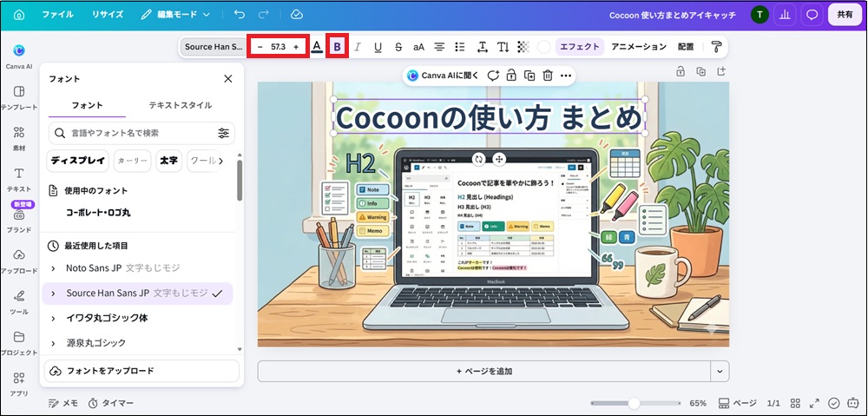
Task: Select ディスプレイ font category chip
Action: (78, 161)
